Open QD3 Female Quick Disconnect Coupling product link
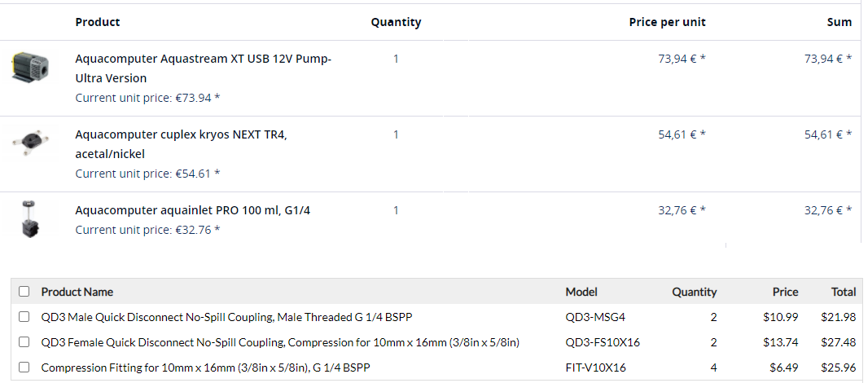 click(280, 342)
